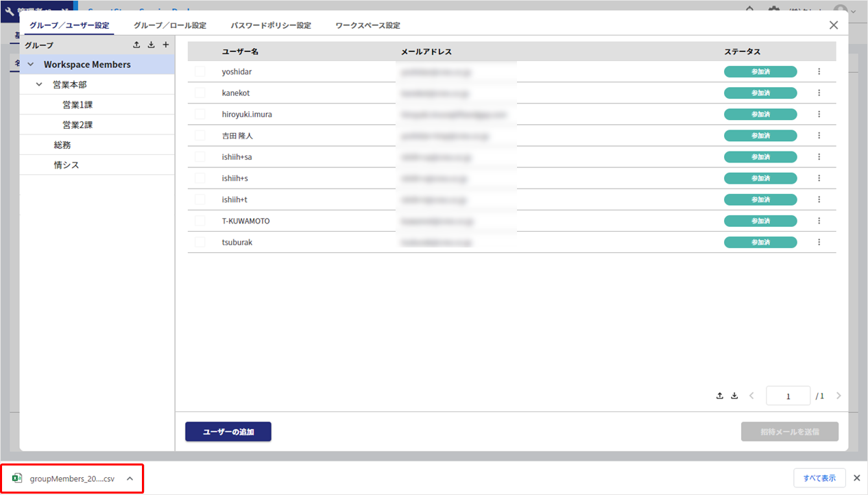Select the checkbox next to hiroyuki.imura
This screenshot has height=495, width=868.
coord(200,114)
